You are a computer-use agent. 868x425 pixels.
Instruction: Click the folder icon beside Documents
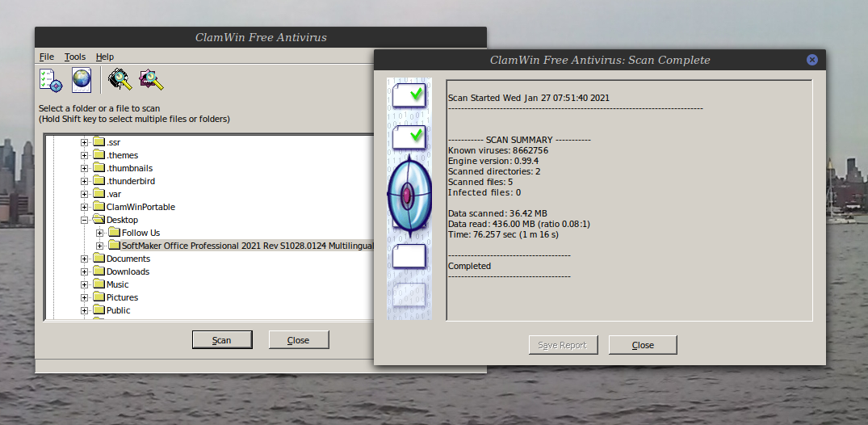tap(99, 259)
